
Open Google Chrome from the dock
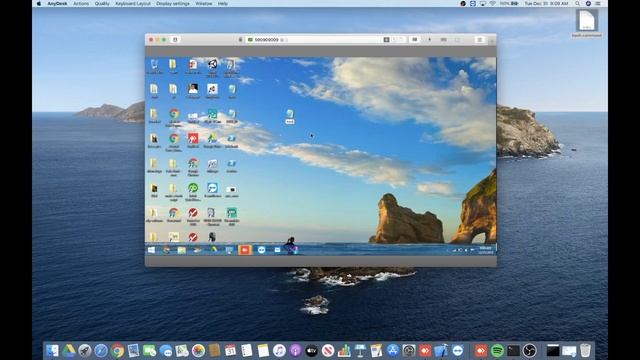coord(117,351)
